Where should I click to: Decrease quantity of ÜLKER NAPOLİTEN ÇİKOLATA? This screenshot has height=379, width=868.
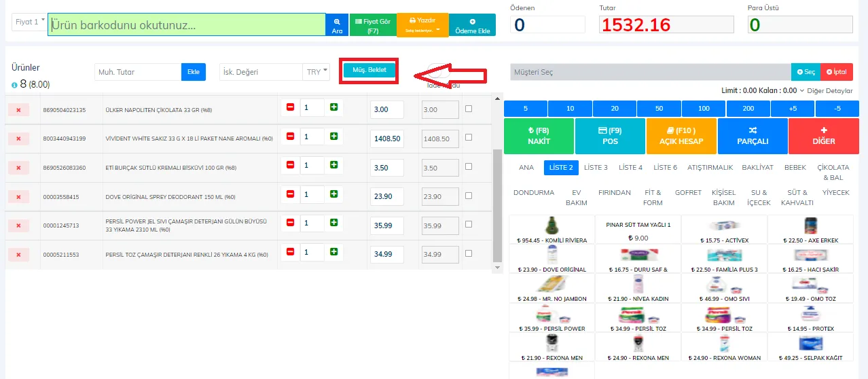291,107
